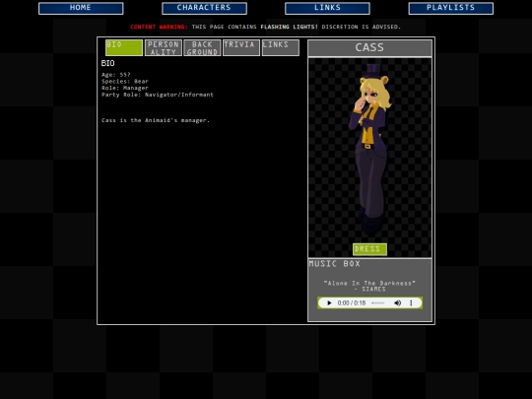This screenshot has height=399, width=532.
Task: Open the PLAYLISTS page
Action: [x=450, y=9]
